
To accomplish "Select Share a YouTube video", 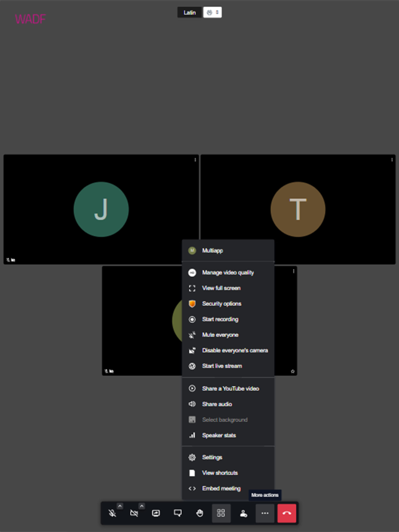I will (x=228, y=388).
